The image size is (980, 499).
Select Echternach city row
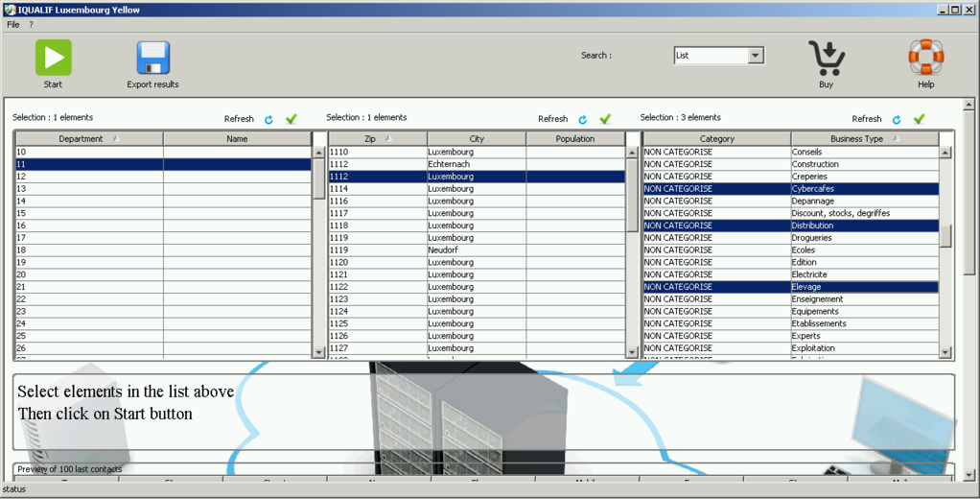point(477,164)
